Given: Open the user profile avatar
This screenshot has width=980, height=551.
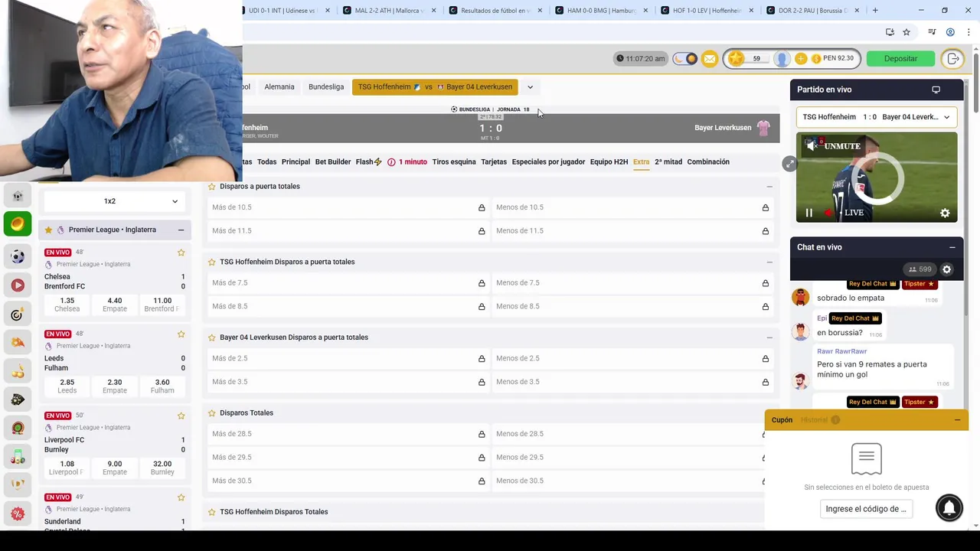Looking at the screenshot, I should pyautogui.click(x=782, y=59).
